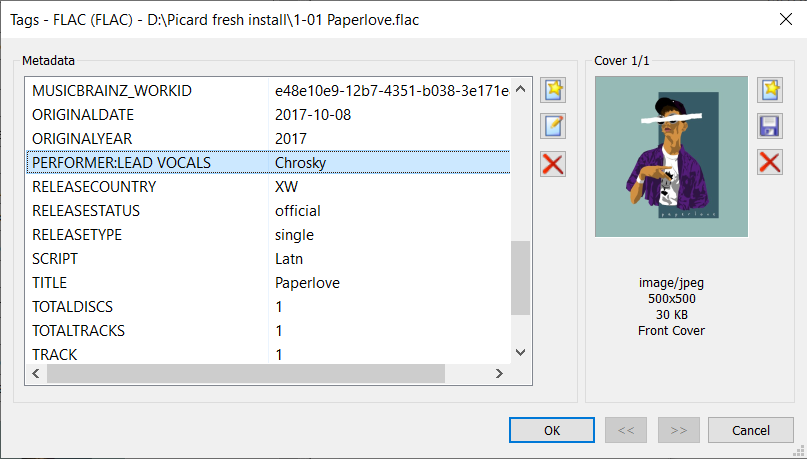Click the single release type value
The height and width of the screenshot is (459, 807).
pyautogui.click(x=294, y=235)
